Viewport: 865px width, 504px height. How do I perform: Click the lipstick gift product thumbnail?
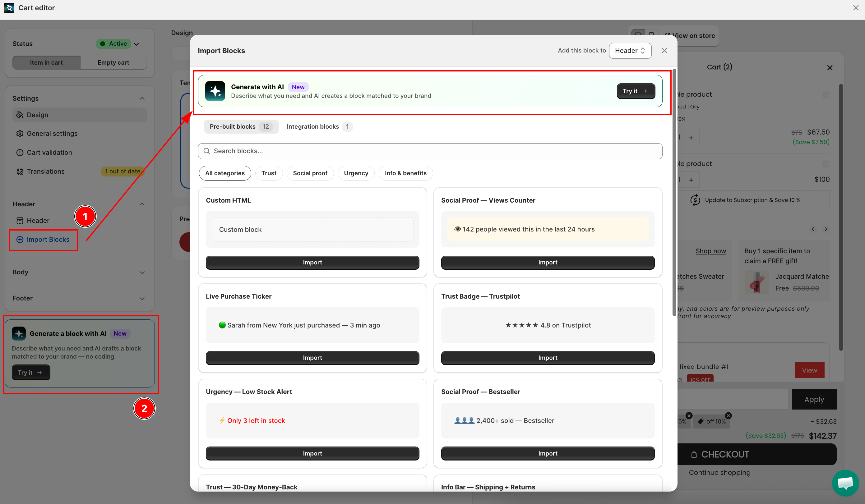point(756,282)
